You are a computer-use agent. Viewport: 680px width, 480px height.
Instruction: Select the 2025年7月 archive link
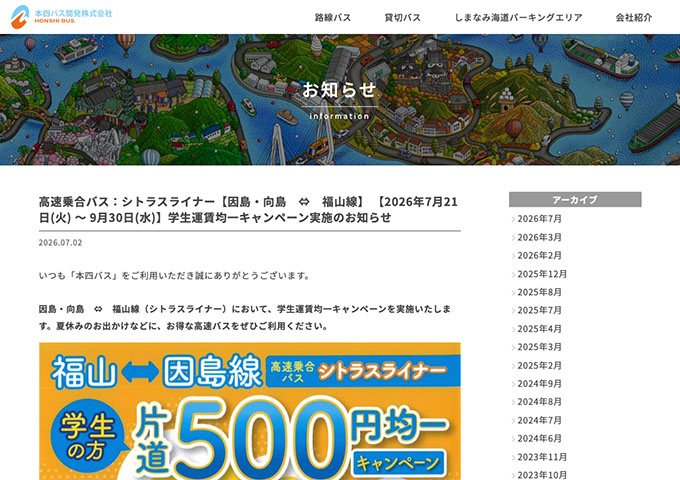point(539,310)
